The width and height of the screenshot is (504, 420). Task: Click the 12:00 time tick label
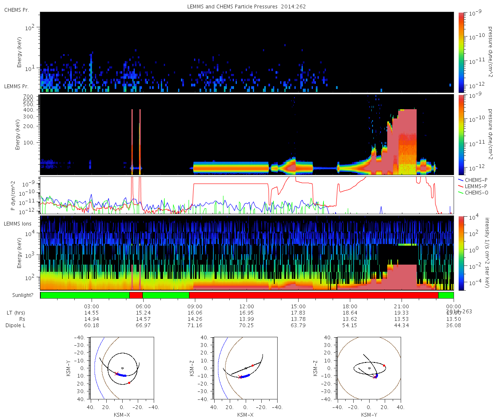click(x=247, y=307)
